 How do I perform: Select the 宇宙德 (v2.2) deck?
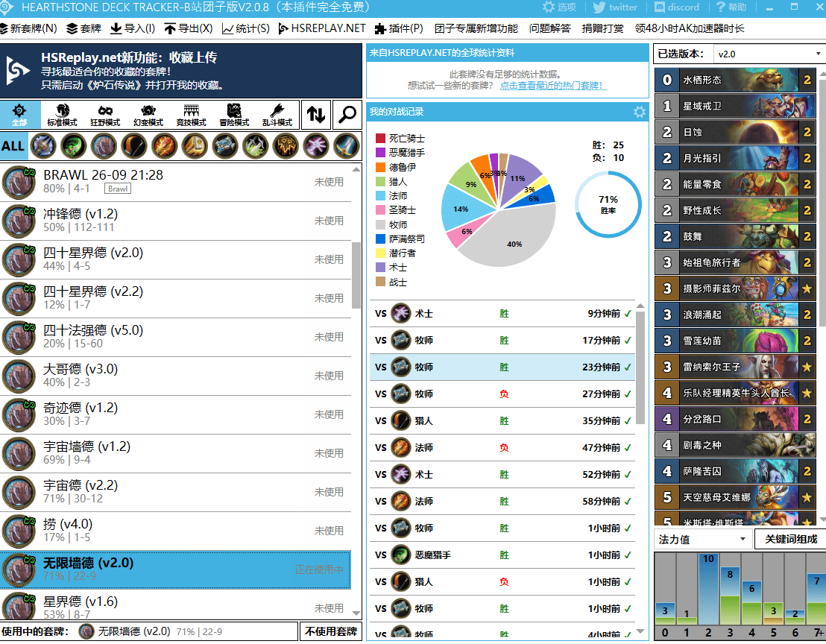tap(175, 492)
